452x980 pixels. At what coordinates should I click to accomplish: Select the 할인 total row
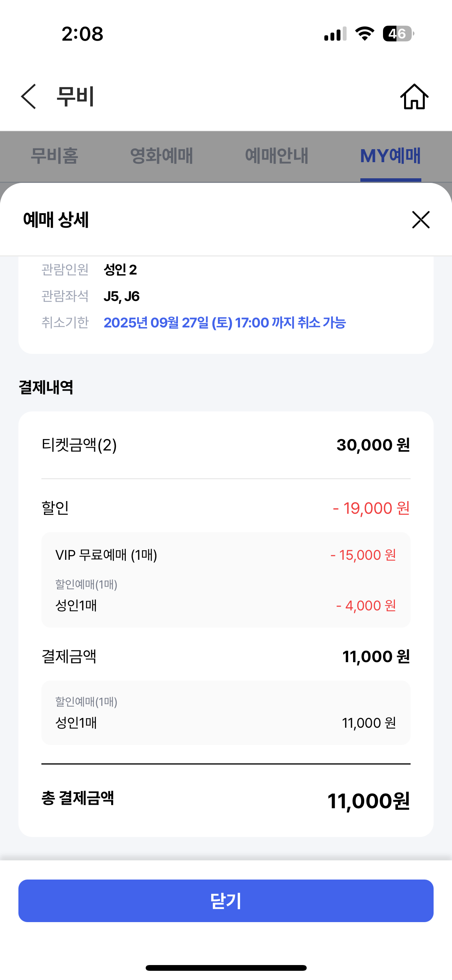(226, 508)
